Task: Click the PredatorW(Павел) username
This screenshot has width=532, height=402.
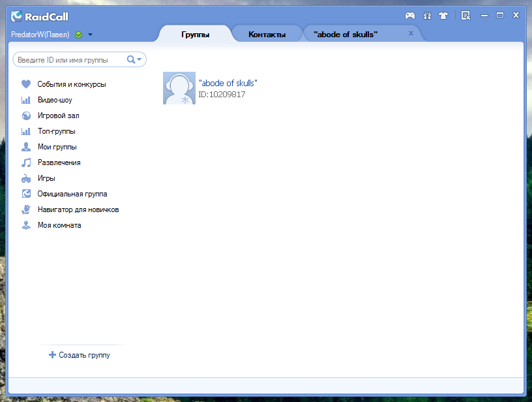Action: tap(40, 35)
